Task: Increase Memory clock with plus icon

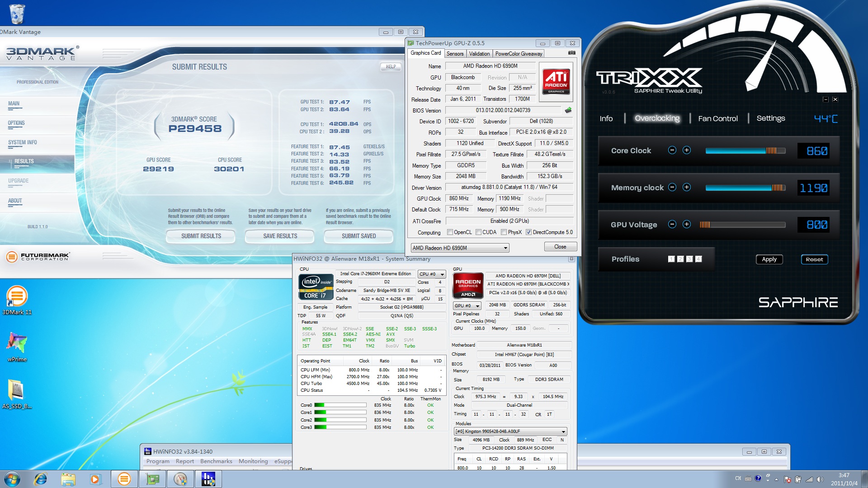Action: (x=687, y=187)
